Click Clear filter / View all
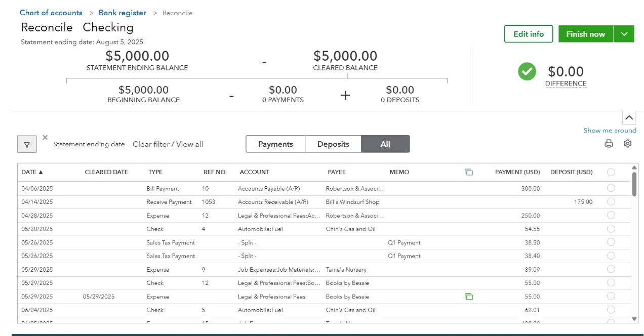 [x=168, y=144]
